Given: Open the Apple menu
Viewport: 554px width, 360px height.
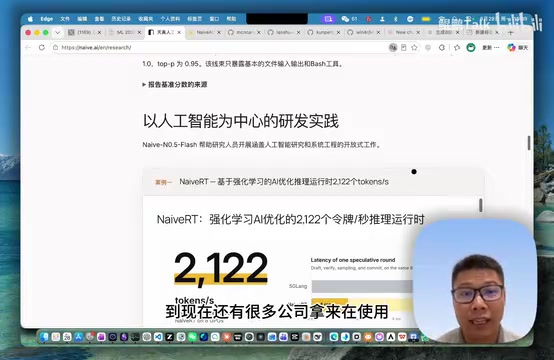Looking at the screenshot, I should click(x=30, y=19).
